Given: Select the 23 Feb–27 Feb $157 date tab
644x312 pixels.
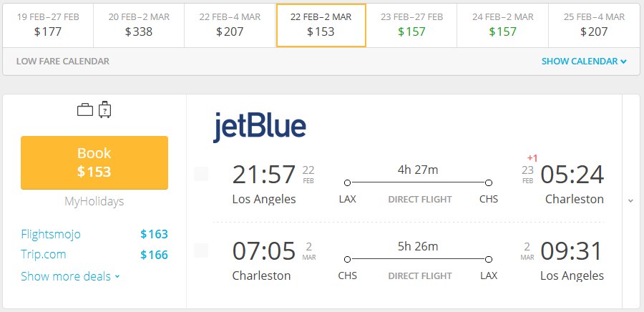Looking at the screenshot, I should point(411,26).
